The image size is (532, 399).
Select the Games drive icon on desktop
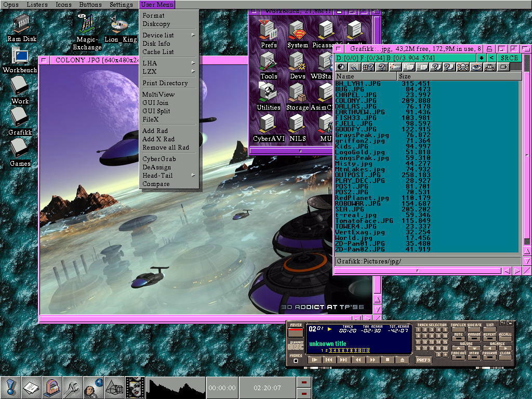pyautogui.click(x=20, y=152)
